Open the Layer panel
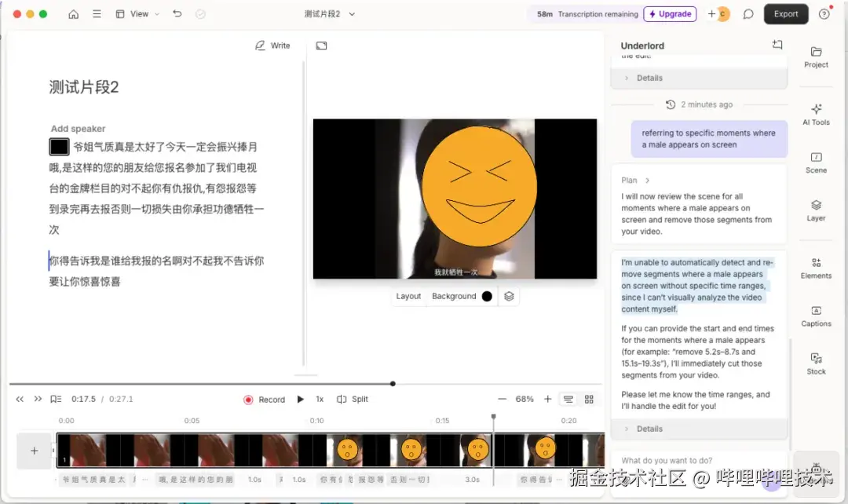848x504 pixels. tap(816, 209)
